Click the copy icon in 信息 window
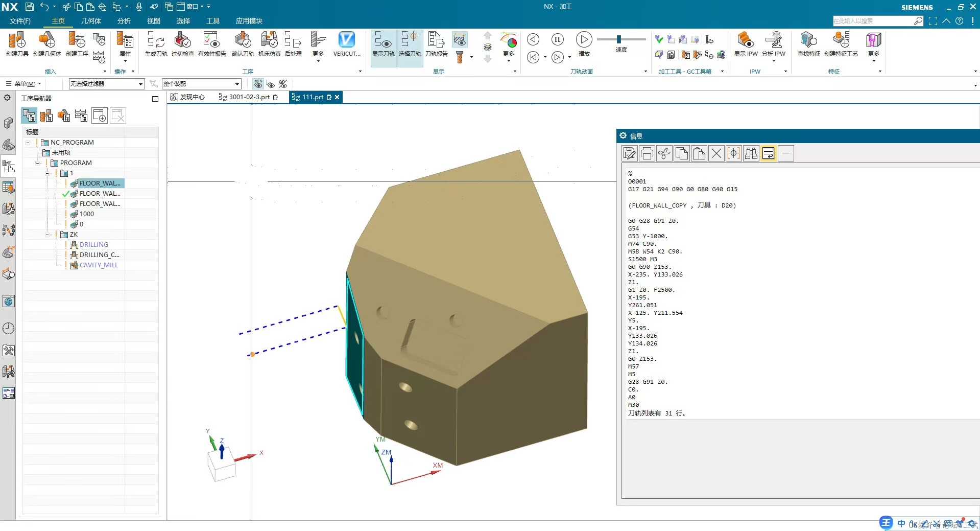 [682, 153]
